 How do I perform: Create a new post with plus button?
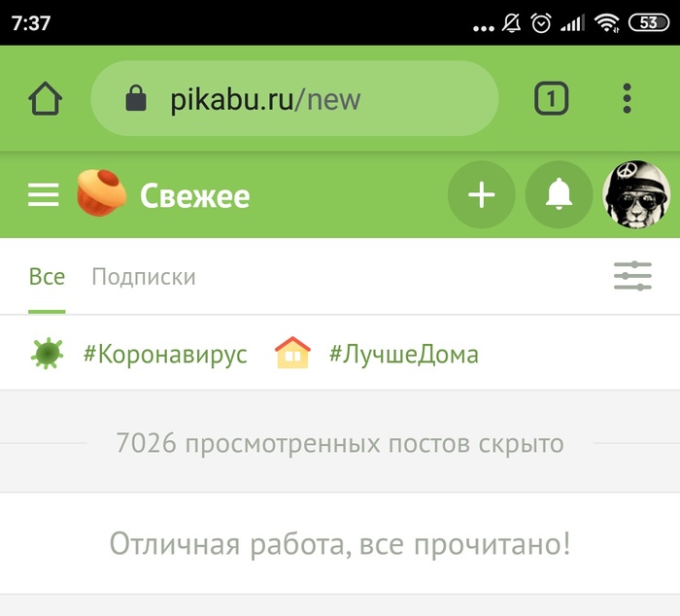482,194
